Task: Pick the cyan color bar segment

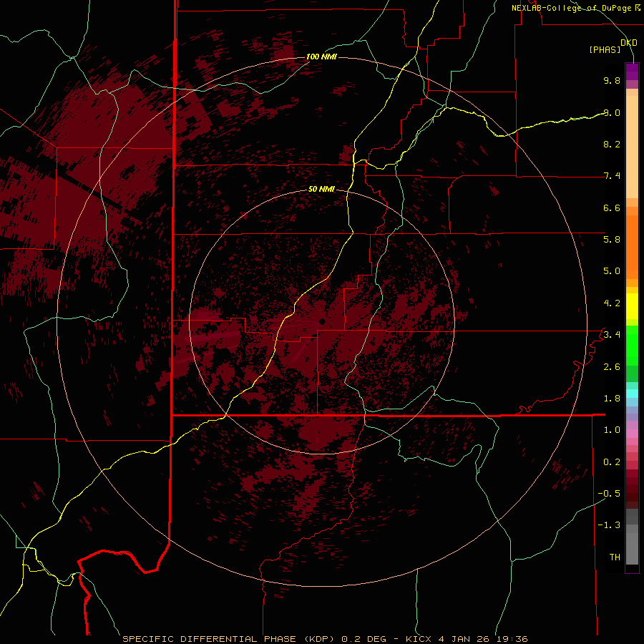Action: pyautogui.click(x=632, y=394)
